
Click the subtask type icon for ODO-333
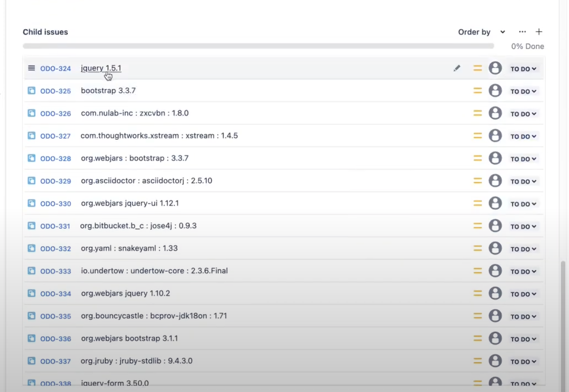tap(31, 271)
